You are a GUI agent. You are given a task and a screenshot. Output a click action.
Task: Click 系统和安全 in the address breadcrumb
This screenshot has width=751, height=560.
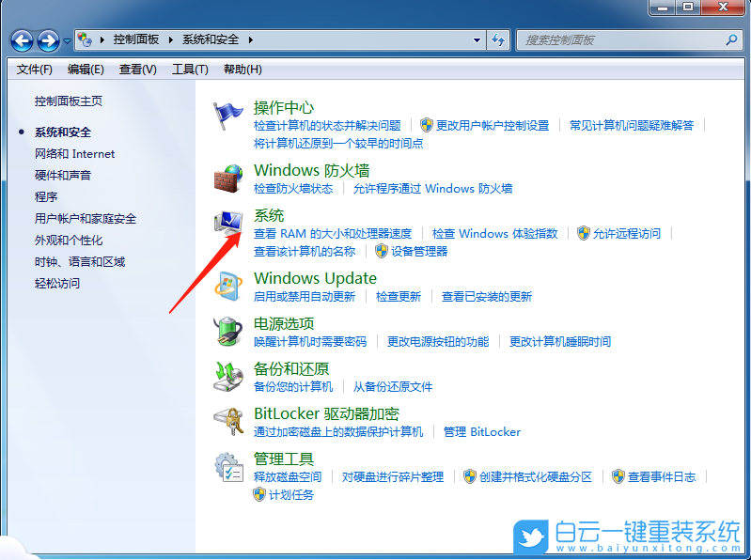pos(211,39)
